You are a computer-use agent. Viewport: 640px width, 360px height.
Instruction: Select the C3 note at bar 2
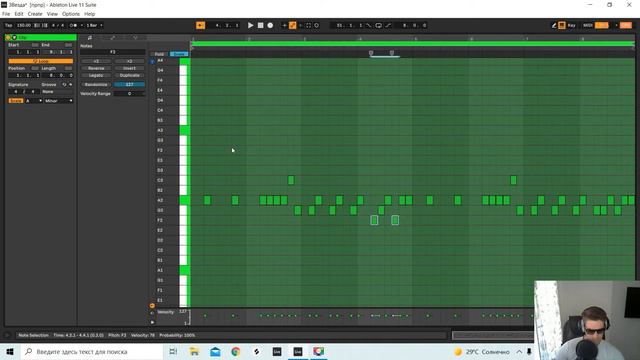(x=291, y=180)
